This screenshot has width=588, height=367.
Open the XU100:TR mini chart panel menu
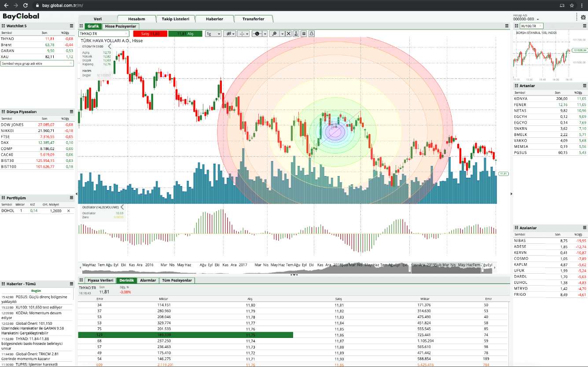point(584,26)
